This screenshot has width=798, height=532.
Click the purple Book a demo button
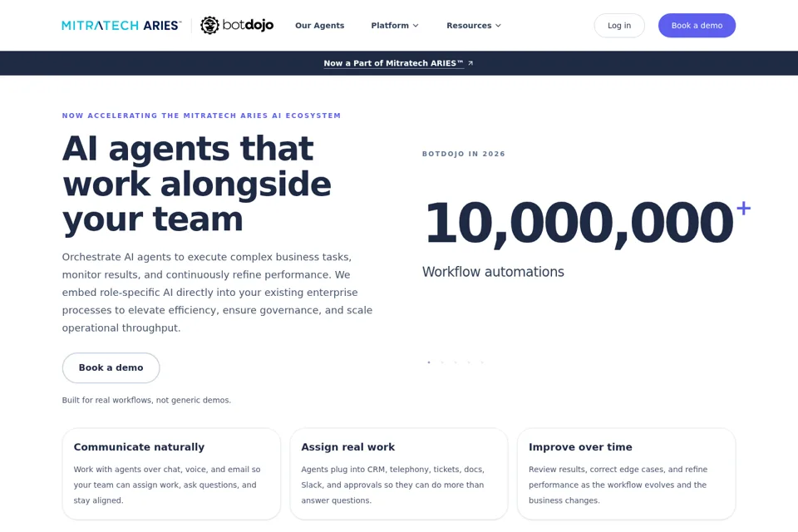tap(697, 26)
